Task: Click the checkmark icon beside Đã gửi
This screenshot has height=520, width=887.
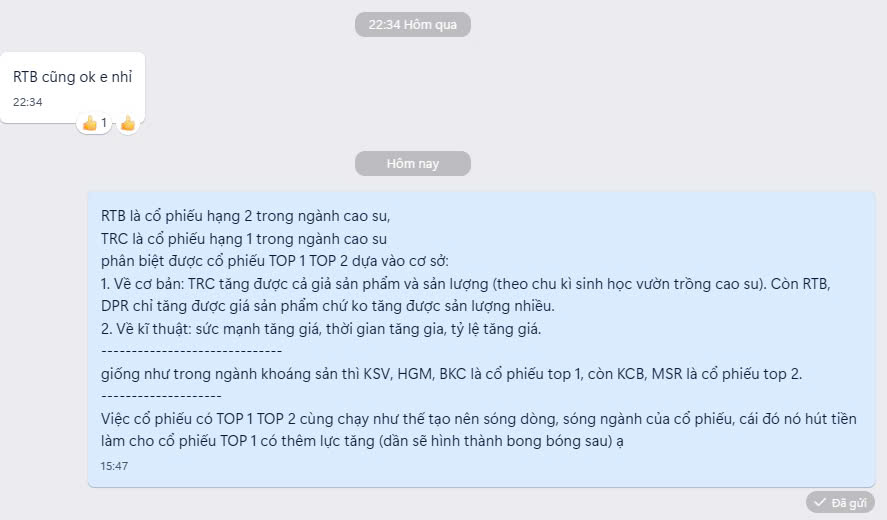Action: point(819,502)
